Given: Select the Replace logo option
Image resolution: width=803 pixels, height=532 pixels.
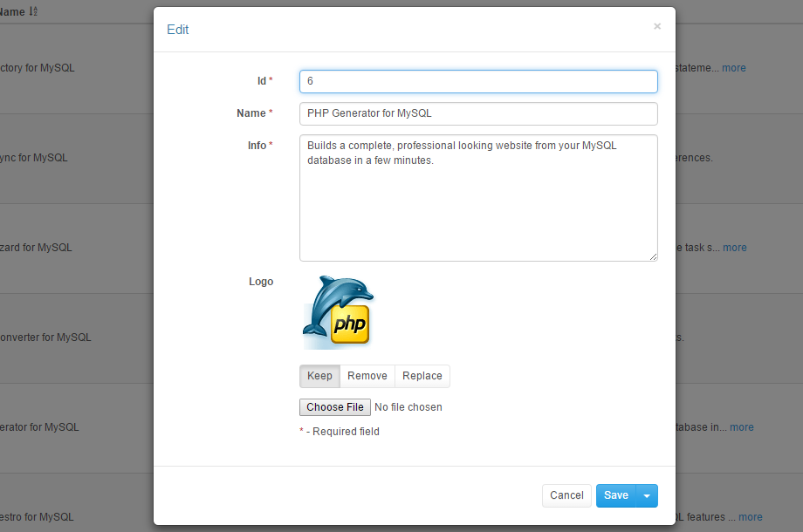Looking at the screenshot, I should point(422,376).
